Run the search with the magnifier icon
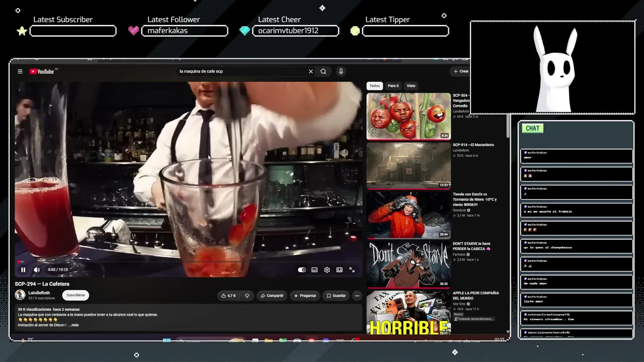644x362 pixels. (x=324, y=71)
